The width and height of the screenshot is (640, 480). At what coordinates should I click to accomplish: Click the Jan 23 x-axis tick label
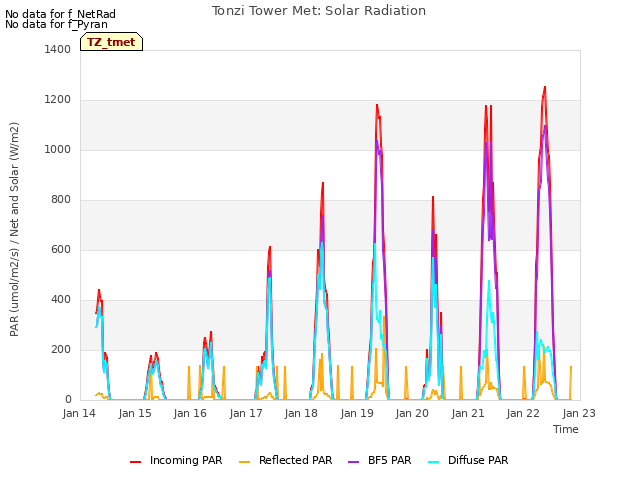[579, 413]
